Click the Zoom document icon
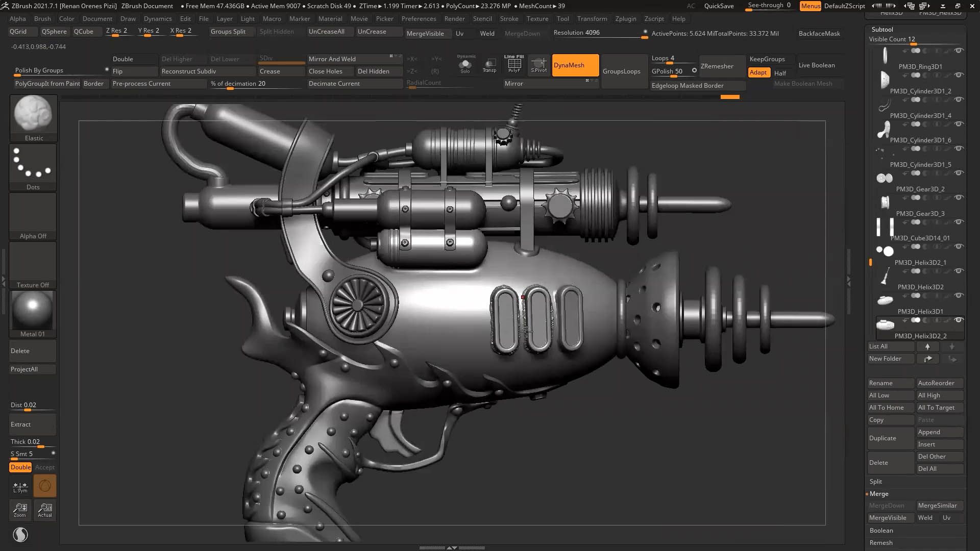980x551 pixels. pyautogui.click(x=20, y=510)
